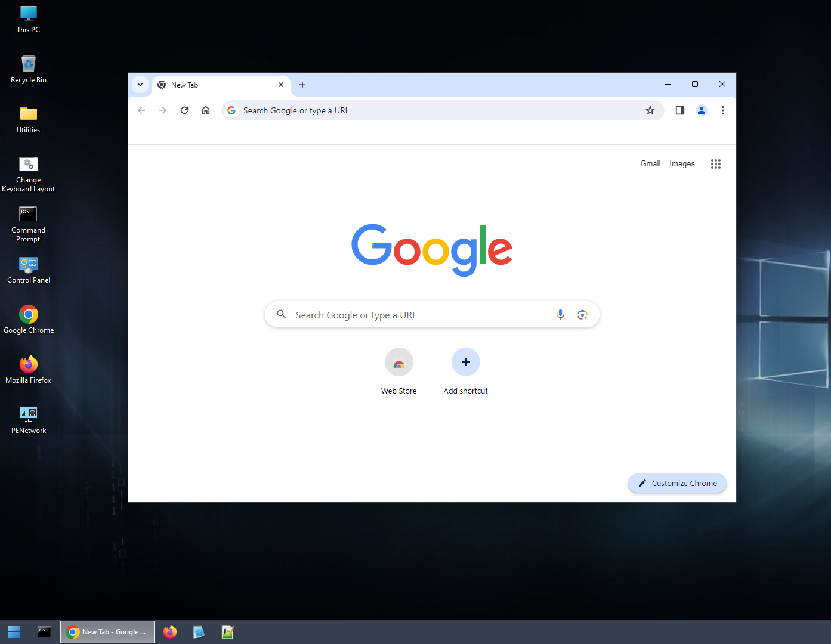
Task: Open the Gmail link
Action: click(650, 164)
